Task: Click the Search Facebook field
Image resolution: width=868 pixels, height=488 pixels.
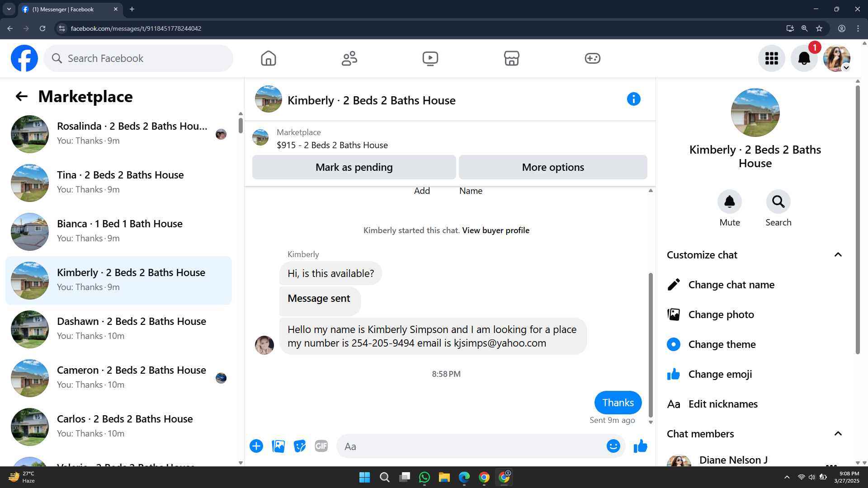Action: (x=138, y=58)
